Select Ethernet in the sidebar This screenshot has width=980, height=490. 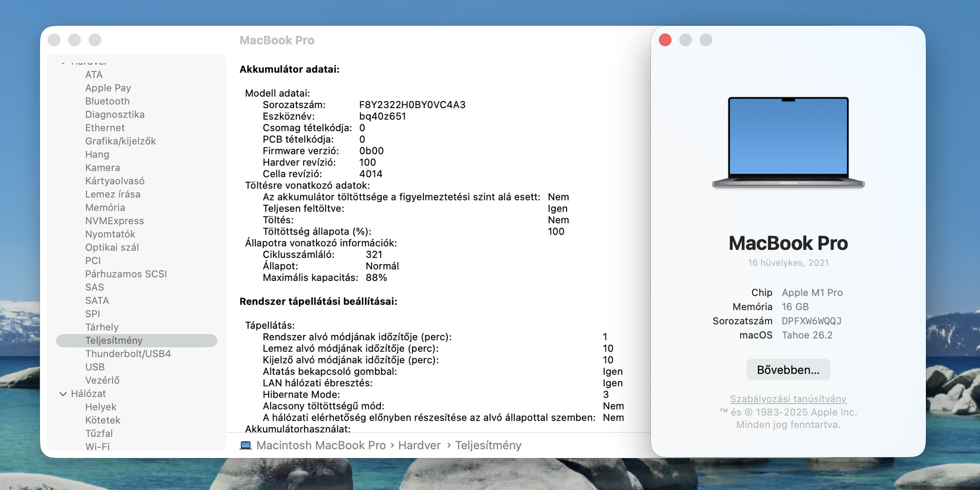tap(105, 128)
